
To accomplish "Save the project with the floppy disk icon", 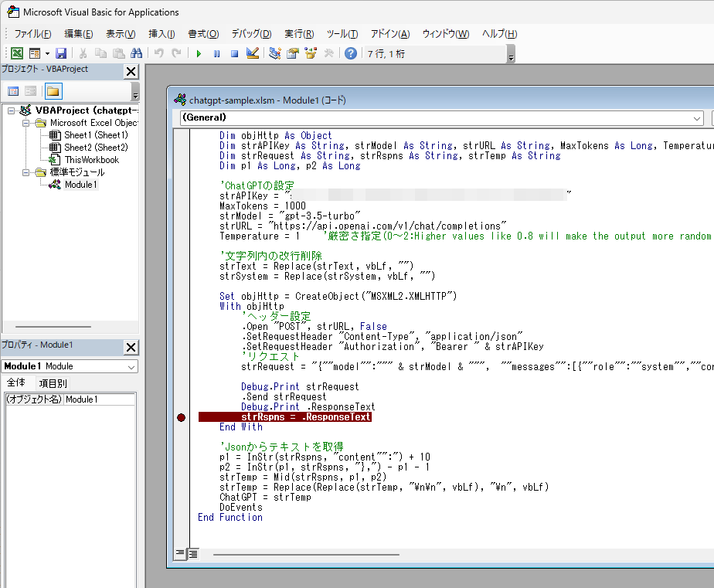I will (60, 53).
